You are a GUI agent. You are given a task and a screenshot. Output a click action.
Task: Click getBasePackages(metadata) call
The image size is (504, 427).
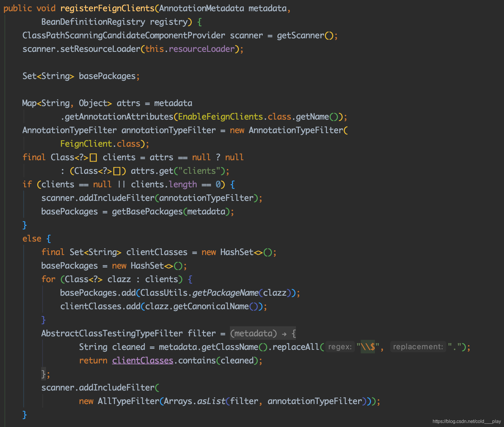(171, 211)
